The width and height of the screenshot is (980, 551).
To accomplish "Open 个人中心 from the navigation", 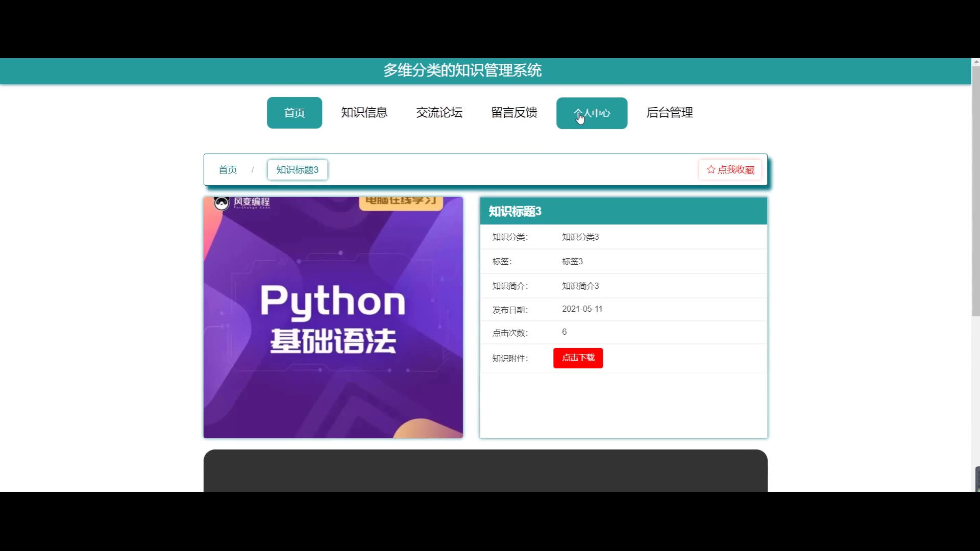I will (592, 113).
